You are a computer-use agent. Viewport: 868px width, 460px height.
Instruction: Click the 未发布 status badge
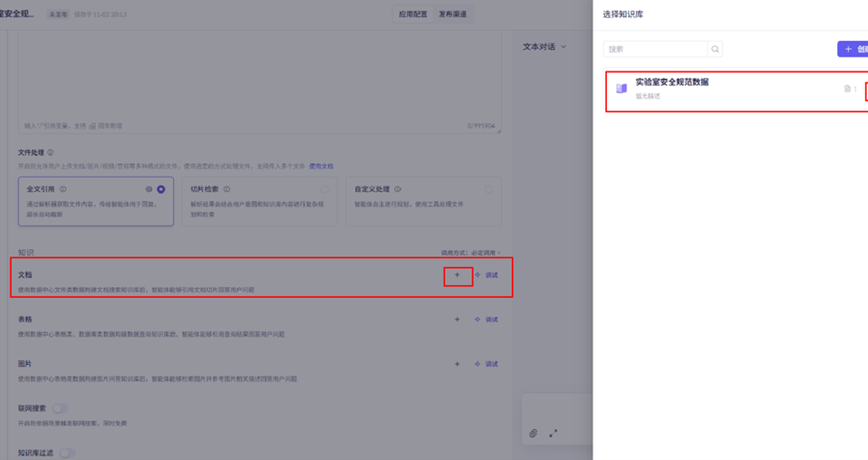pos(58,14)
